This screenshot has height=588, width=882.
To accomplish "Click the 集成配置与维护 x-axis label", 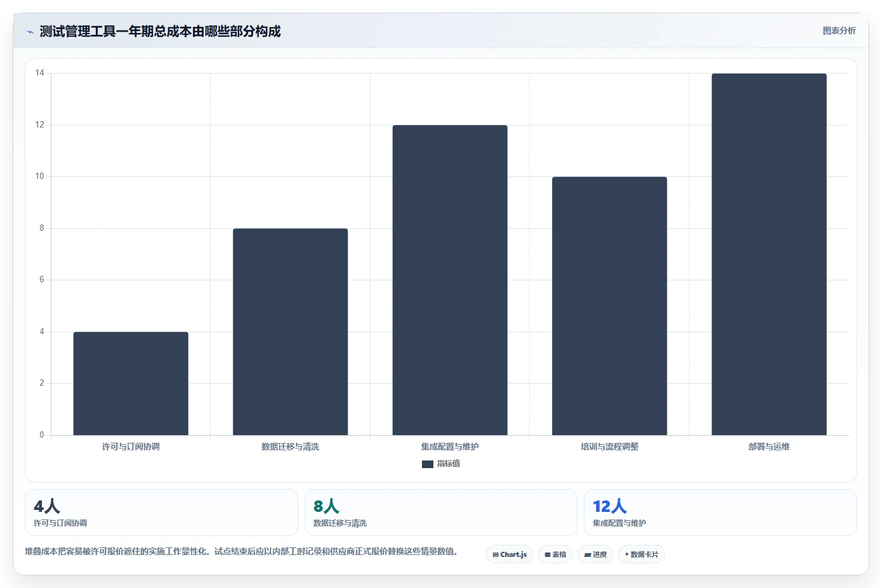I will pos(450,447).
